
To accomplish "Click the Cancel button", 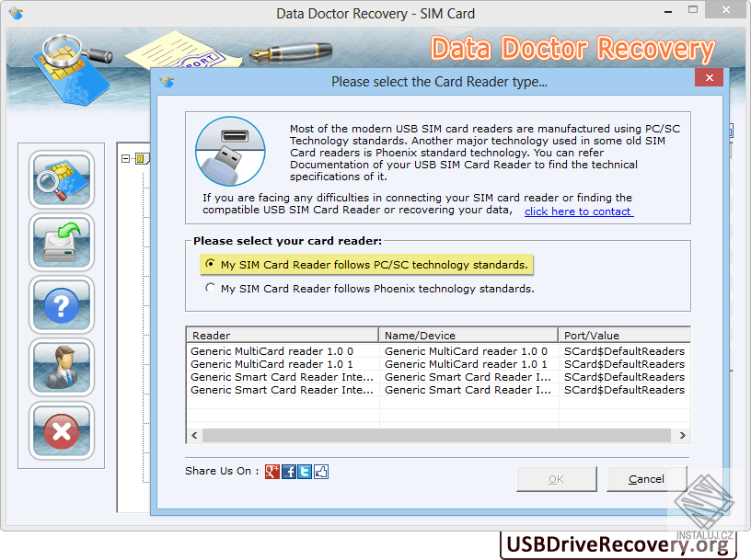I will point(646,479).
